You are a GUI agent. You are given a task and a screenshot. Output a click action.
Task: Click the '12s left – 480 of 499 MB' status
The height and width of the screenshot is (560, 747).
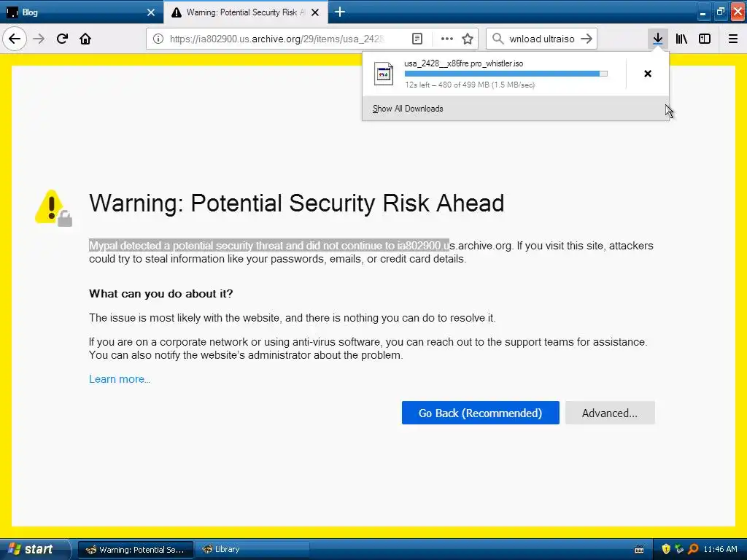[470, 85]
